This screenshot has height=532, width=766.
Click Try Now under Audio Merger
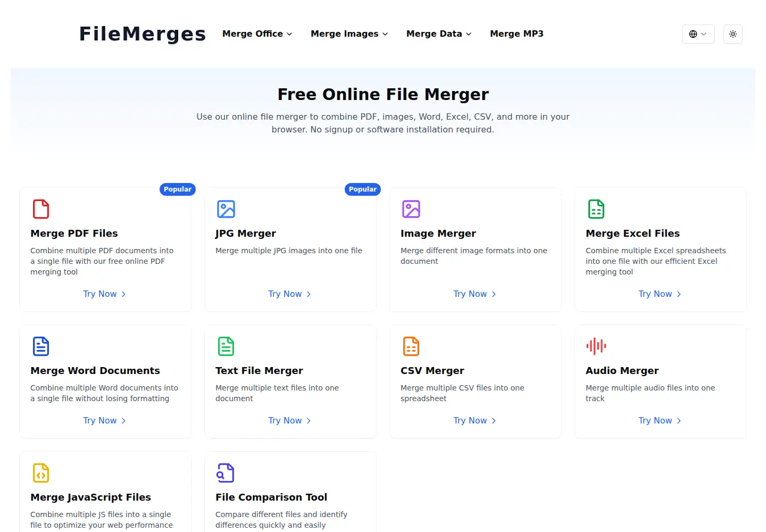click(x=660, y=420)
